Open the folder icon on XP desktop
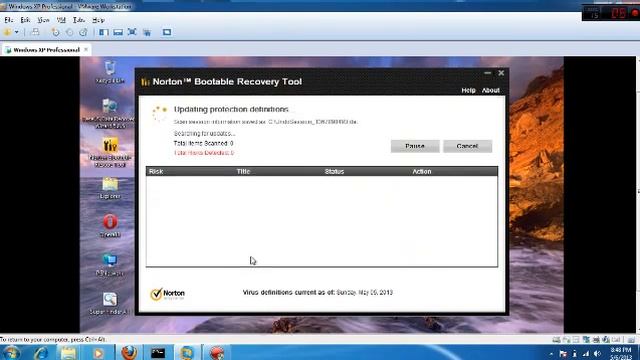This screenshot has width=640, height=360. click(x=110, y=189)
